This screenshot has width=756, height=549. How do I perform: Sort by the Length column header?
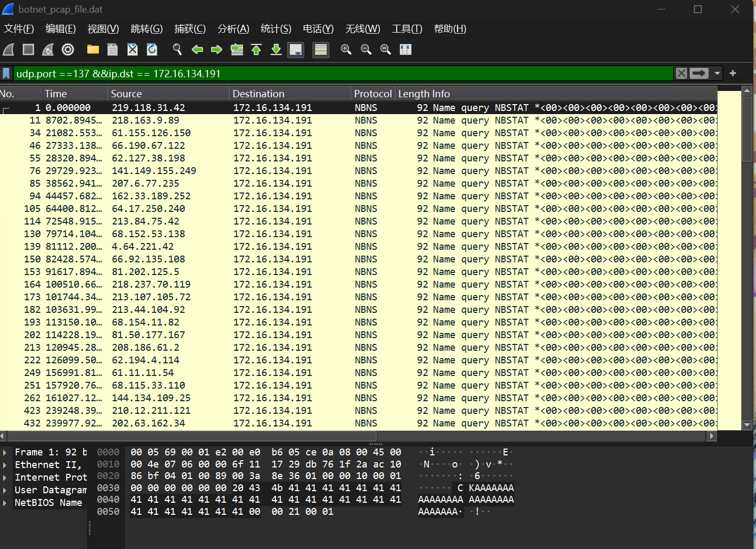point(413,94)
